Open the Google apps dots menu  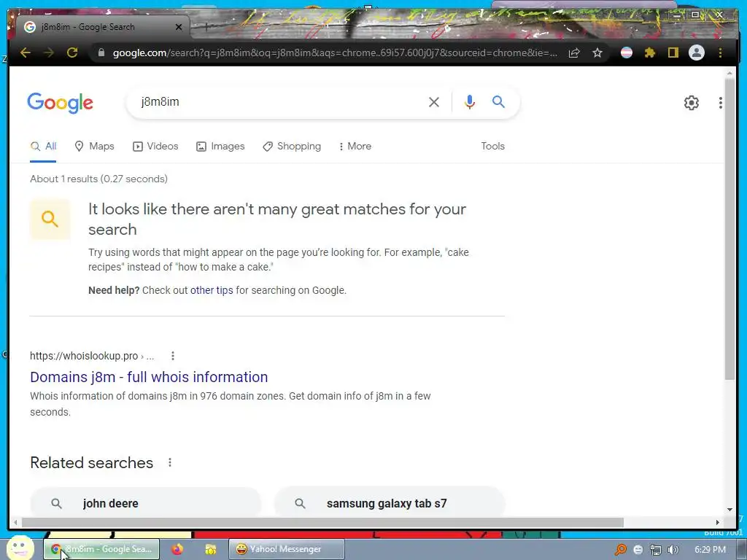click(720, 103)
